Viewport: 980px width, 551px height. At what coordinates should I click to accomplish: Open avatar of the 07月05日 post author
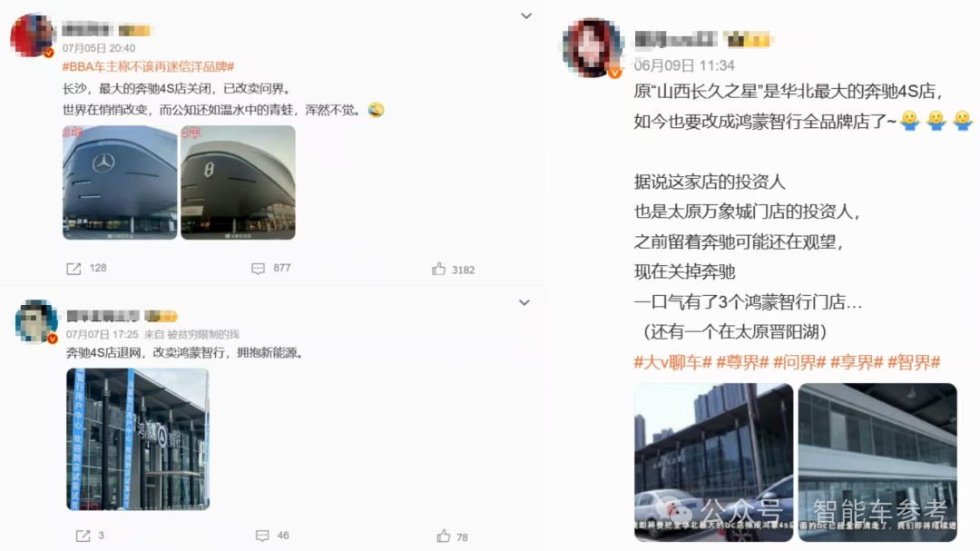pyautogui.click(x=33, y=35)
